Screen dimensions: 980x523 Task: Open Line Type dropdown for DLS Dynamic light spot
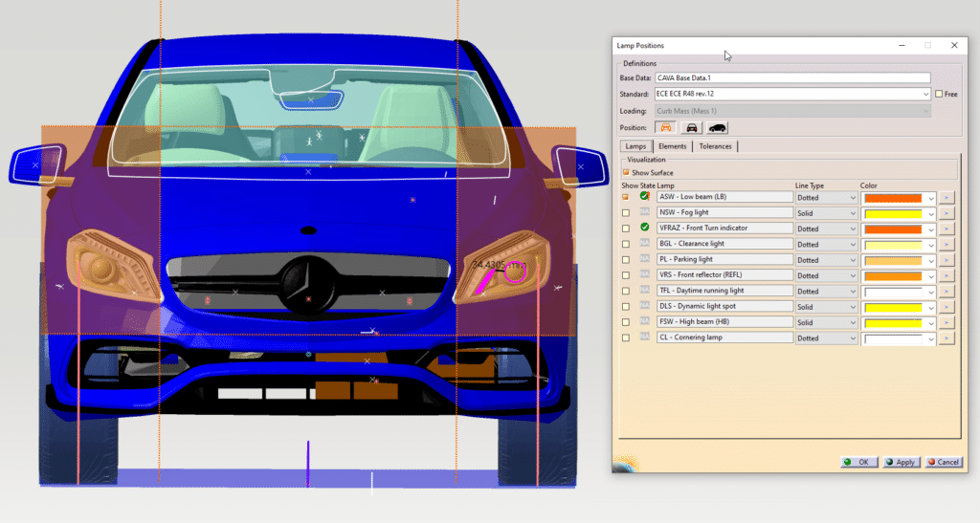coord(826,306)
